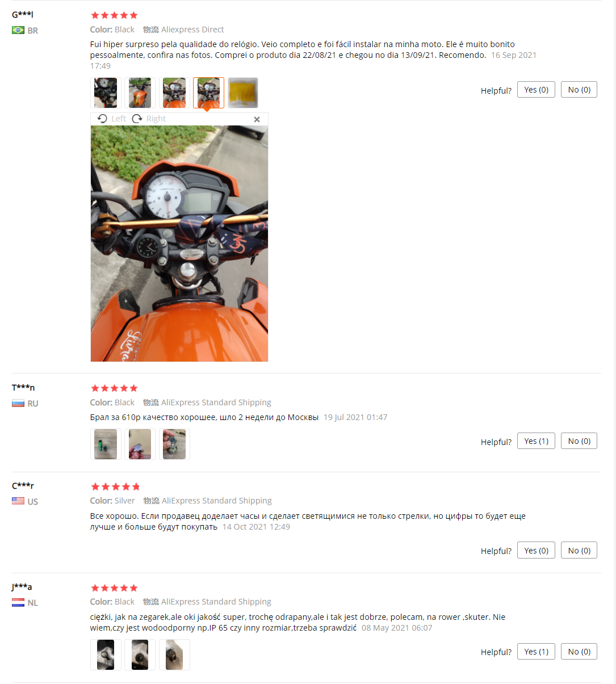This screenshot has width=616, height=684.
Task: Open second thumbnail in G***l's review
Action: [140, 93]
